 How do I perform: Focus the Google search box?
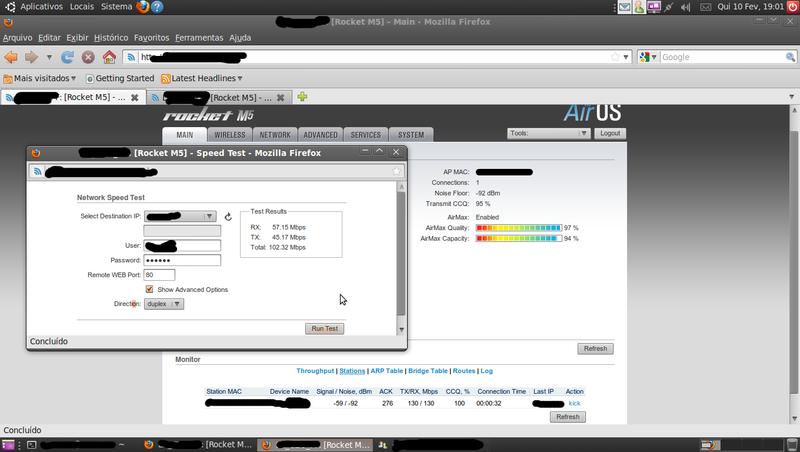click(x=722, y=57)
